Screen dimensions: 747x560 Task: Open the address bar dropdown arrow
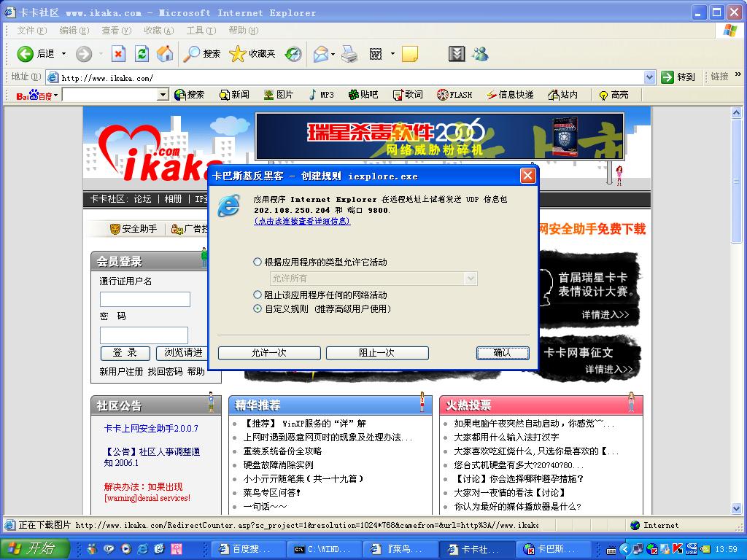(x=649, y=77)
